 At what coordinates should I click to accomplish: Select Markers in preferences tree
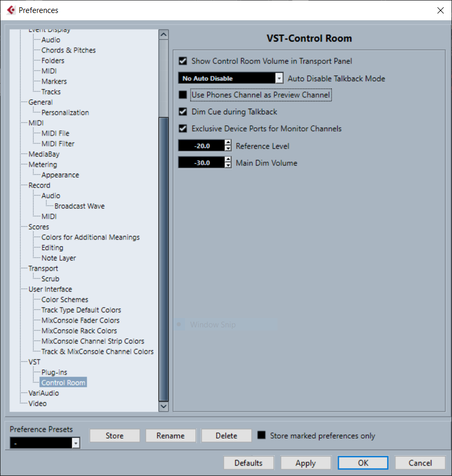point(54,82)
